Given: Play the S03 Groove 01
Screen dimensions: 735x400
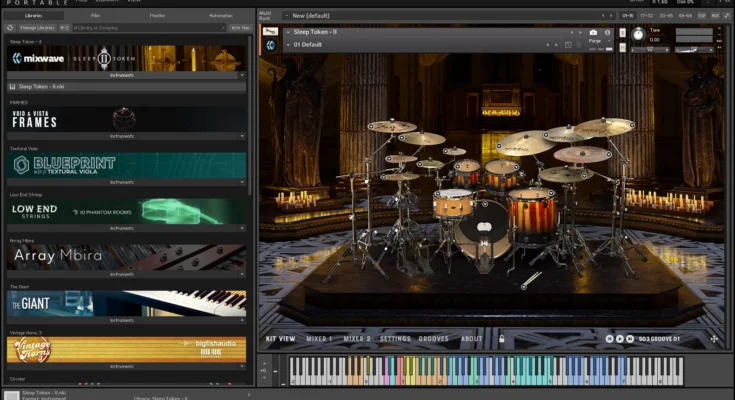Looking at the screenshot, I should (620, 339).
